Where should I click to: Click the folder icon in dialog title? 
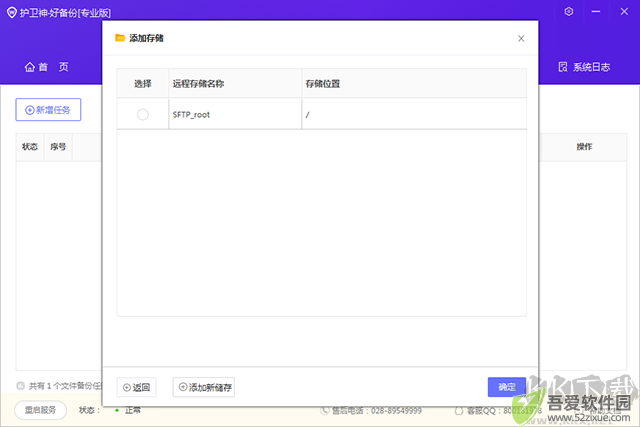(120, 38)
